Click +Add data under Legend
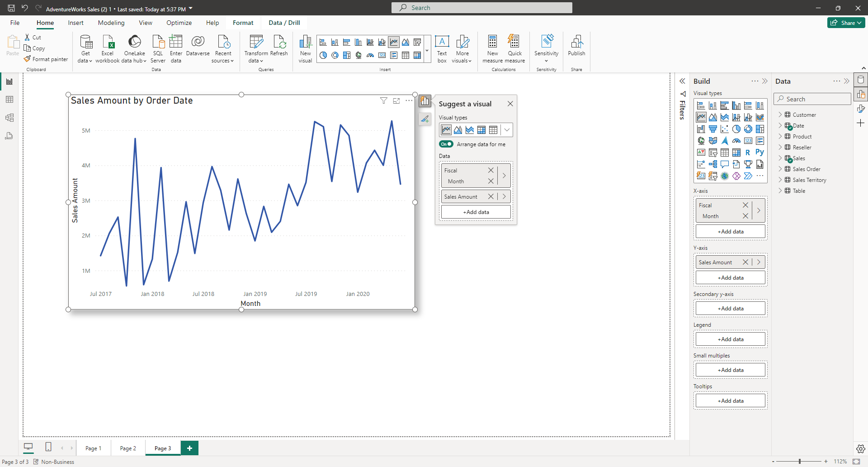Viewport: 868px width, 467px height. (730, 339)
